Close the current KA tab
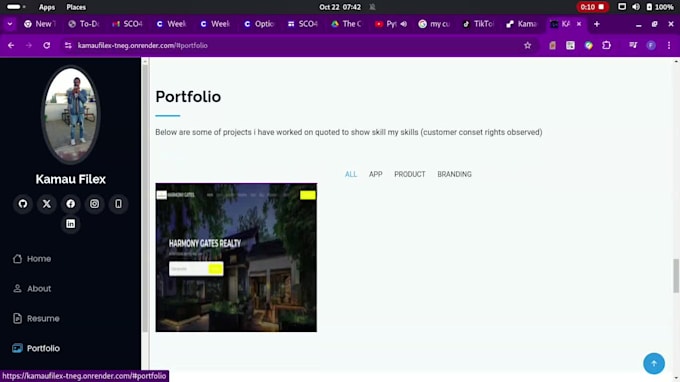Screen dimensions: 680x382 (579, 24)
